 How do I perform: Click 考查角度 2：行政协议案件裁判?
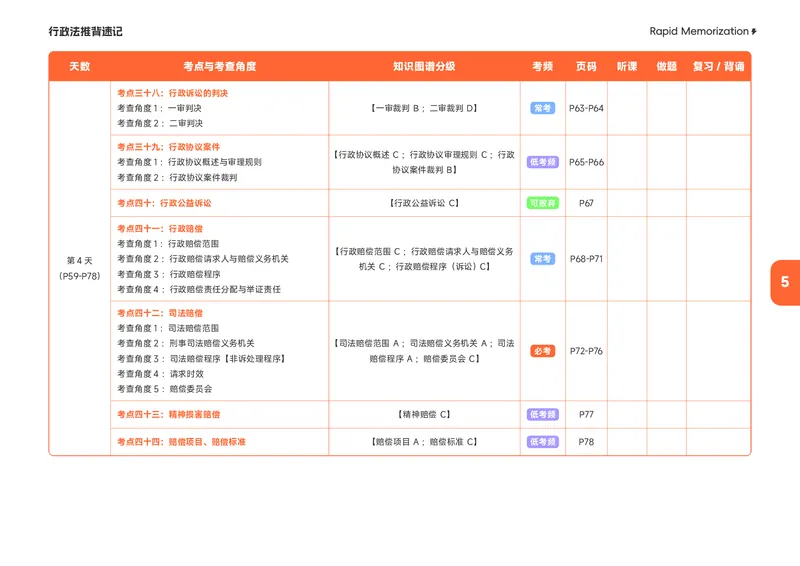[x=177, y=178]
